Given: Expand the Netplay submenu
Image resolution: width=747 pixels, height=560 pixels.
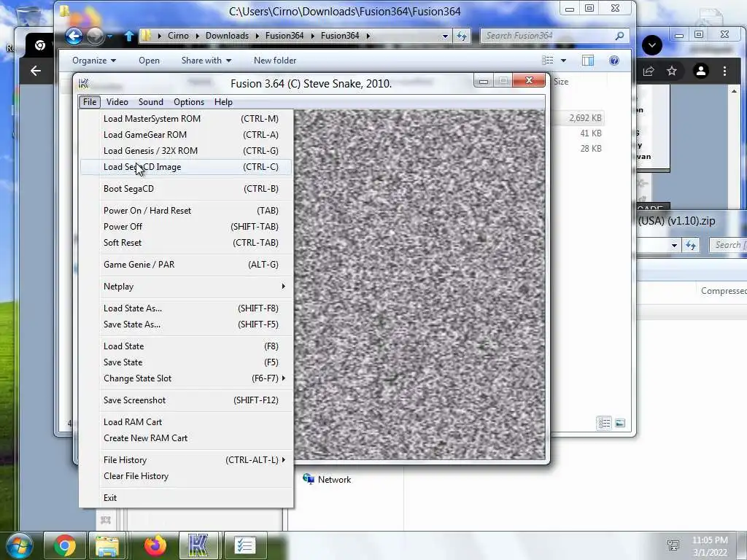Looking at the screenshot, I should point(186,286).
